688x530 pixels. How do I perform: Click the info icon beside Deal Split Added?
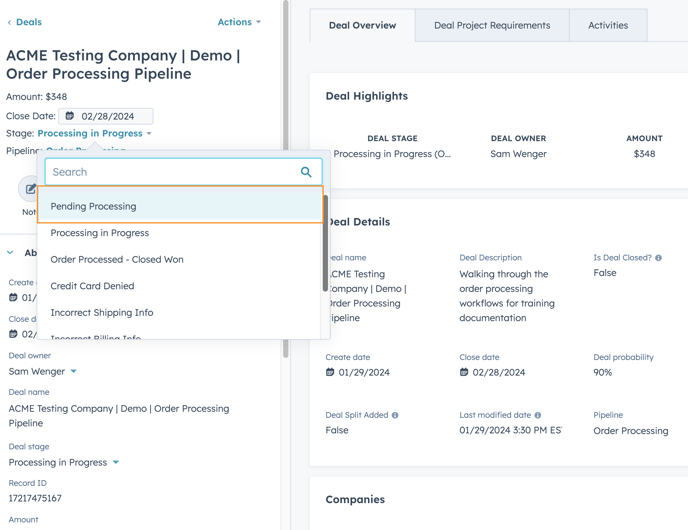[395, 415]
